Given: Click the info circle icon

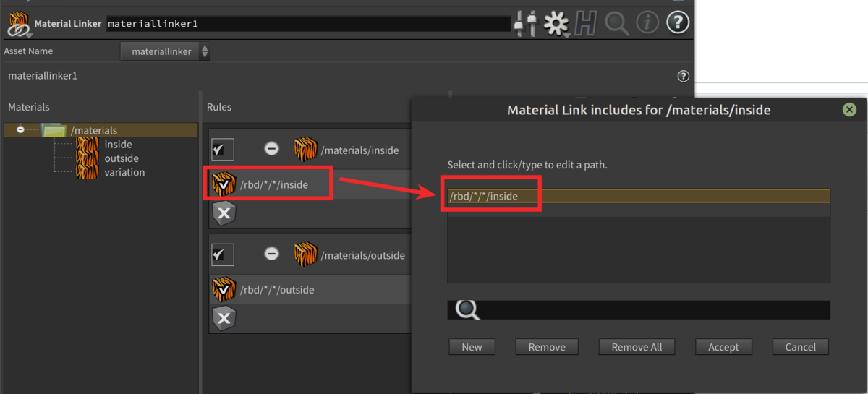Looking at the screenshot, I should point(647,23).
